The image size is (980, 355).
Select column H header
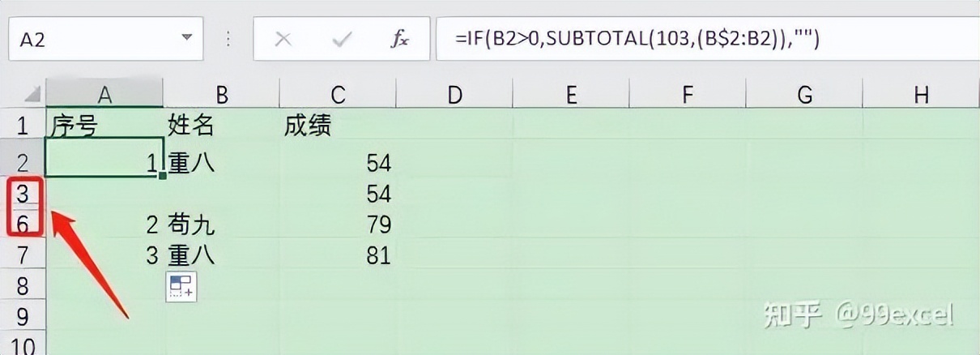click(921, 95)
